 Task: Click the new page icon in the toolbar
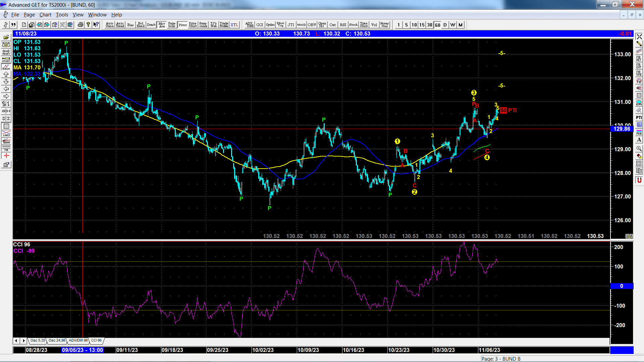click(x=24, y=25)
